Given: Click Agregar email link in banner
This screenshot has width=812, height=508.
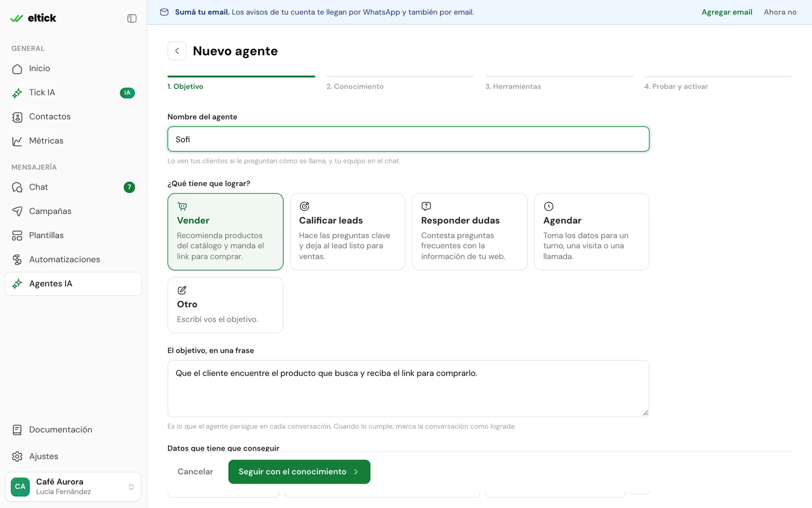Looking at the screenshot, I should 727,12.
